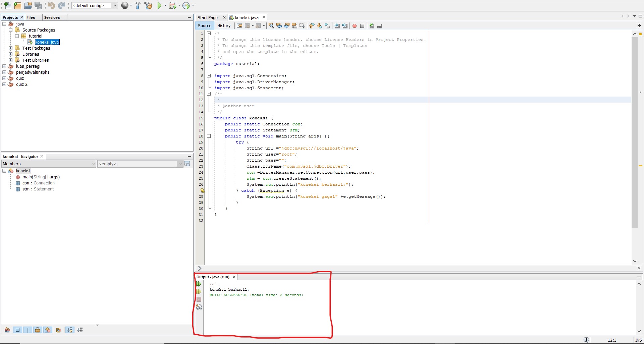Viewport: 644px width, 344px height.
Task: Click the Source view button
Action: (204, 25)
